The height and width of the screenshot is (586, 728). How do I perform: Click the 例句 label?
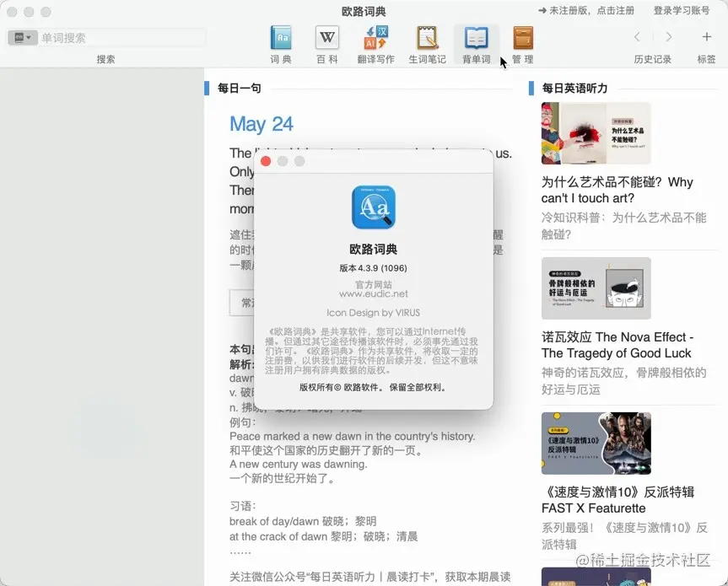pyautogui.click(x=242, y=422)
